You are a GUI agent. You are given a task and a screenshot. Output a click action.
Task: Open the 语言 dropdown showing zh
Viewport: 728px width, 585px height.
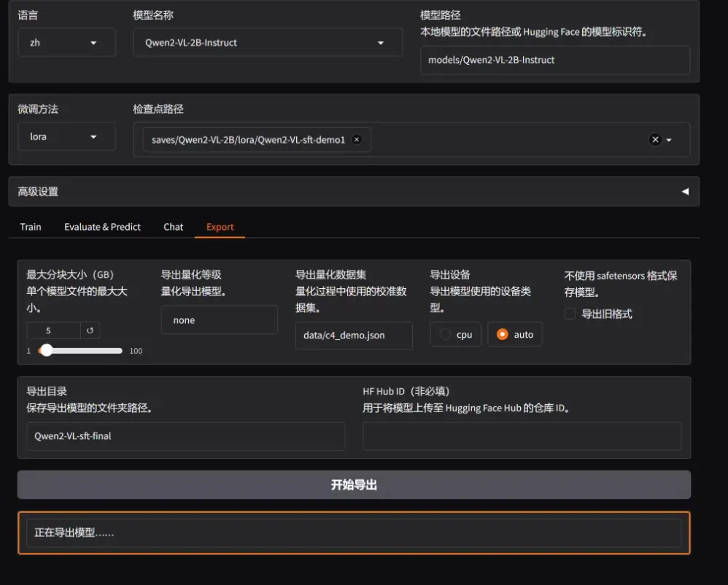click(x=67, y=43)
